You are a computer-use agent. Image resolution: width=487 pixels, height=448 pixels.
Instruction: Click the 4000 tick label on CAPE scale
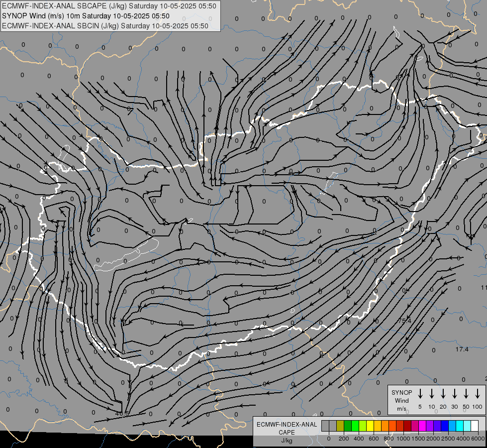tap(463, 439)
